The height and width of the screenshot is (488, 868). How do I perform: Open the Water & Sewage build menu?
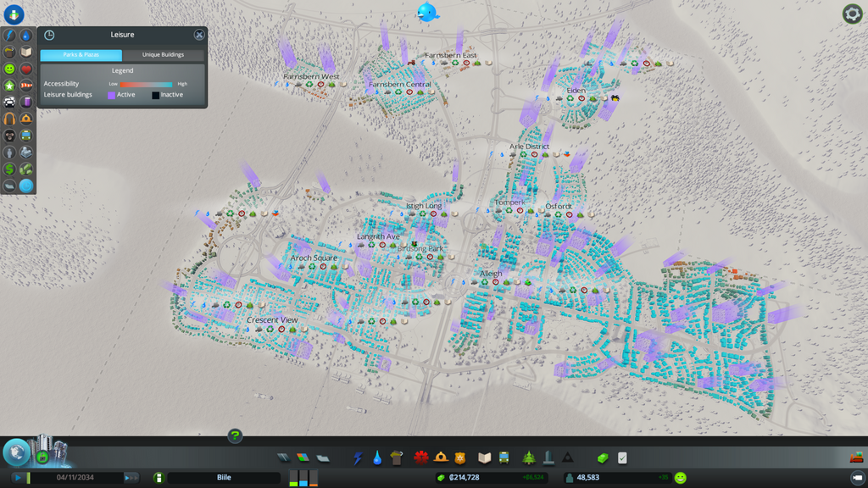tap(377, 457)
